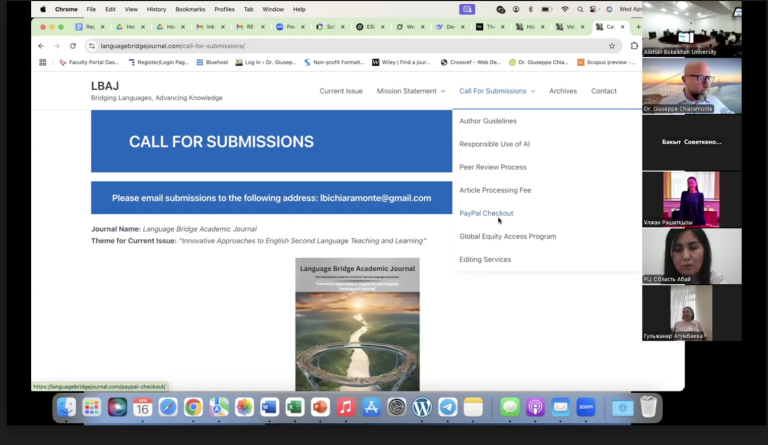Launch Siri from the Dock
The width and height of the screenshot is (768, 445).
pos(117,407)
